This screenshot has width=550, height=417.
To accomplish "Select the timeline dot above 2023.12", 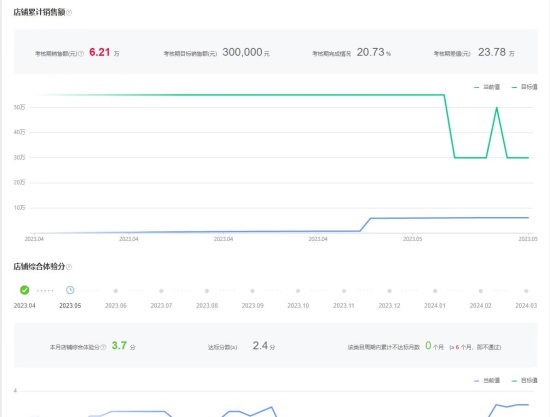I will [x=389, y=291].
